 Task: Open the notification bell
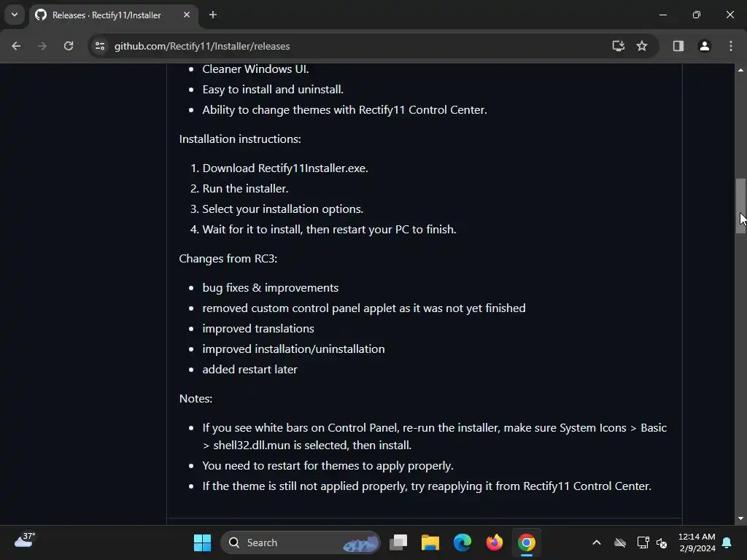pyautogui.click(x=727, y=542)
